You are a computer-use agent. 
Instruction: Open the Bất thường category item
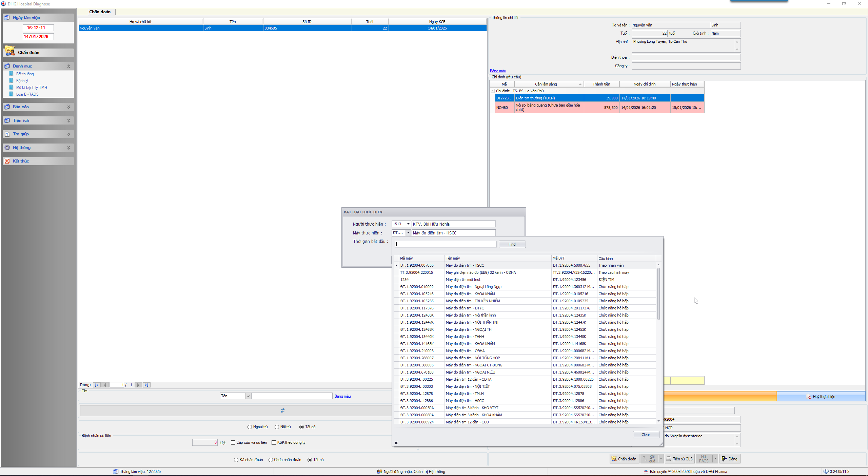coord(25,74)
